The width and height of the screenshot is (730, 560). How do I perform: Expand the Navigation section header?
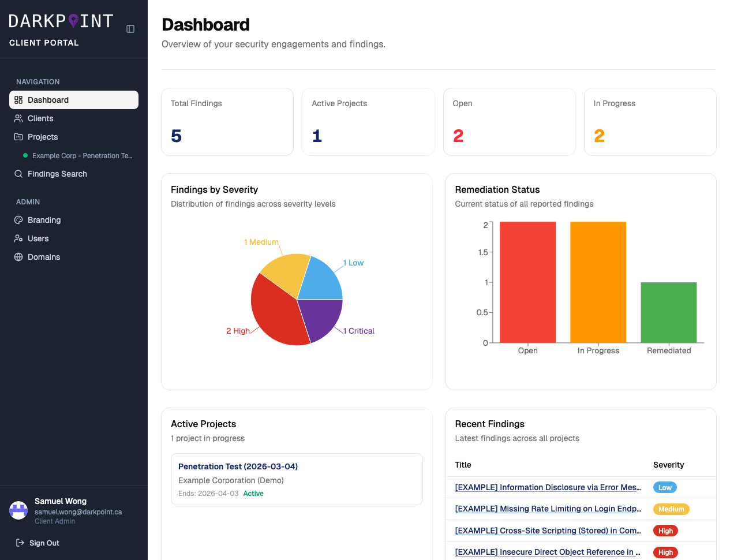coord(38,81)
